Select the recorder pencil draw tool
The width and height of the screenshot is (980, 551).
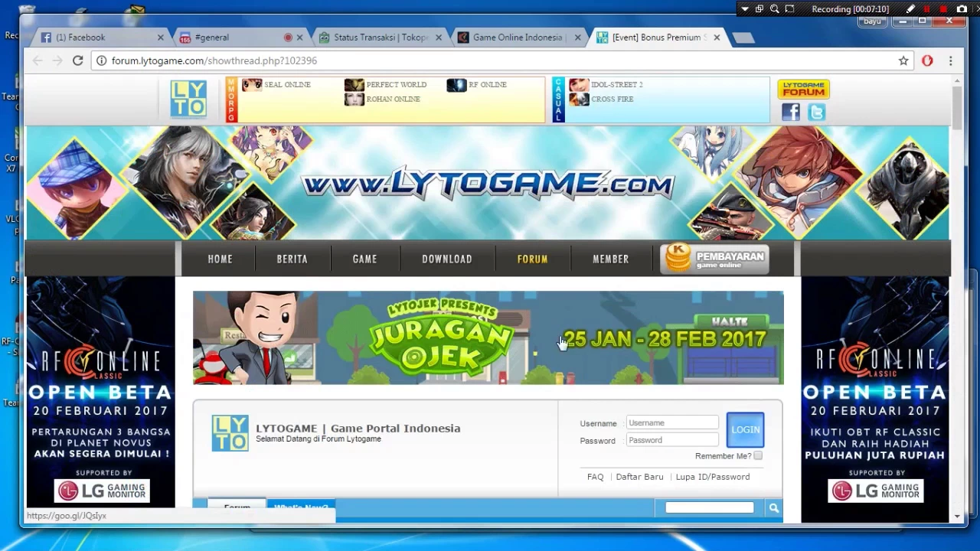point(910,9)
